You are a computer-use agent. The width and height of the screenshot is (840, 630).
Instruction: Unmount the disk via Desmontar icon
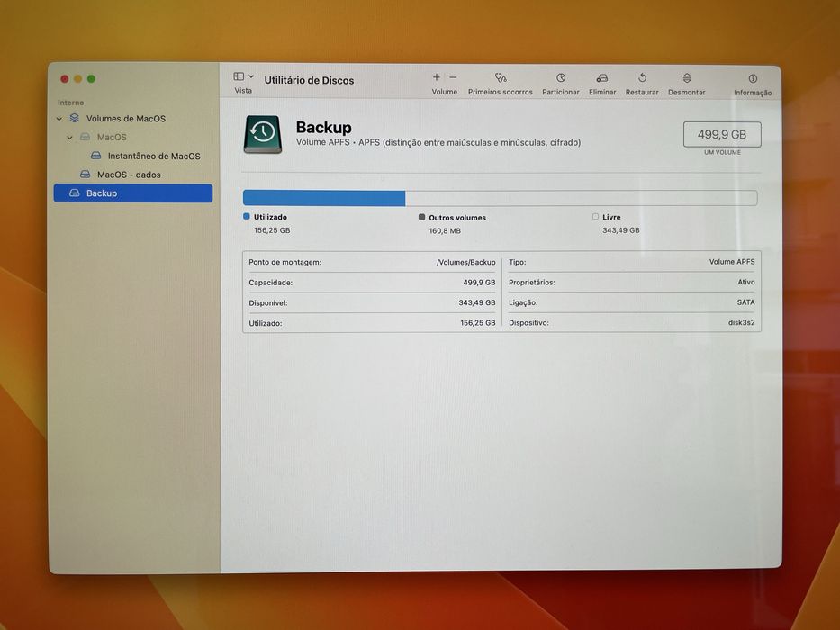click(687, 78)
